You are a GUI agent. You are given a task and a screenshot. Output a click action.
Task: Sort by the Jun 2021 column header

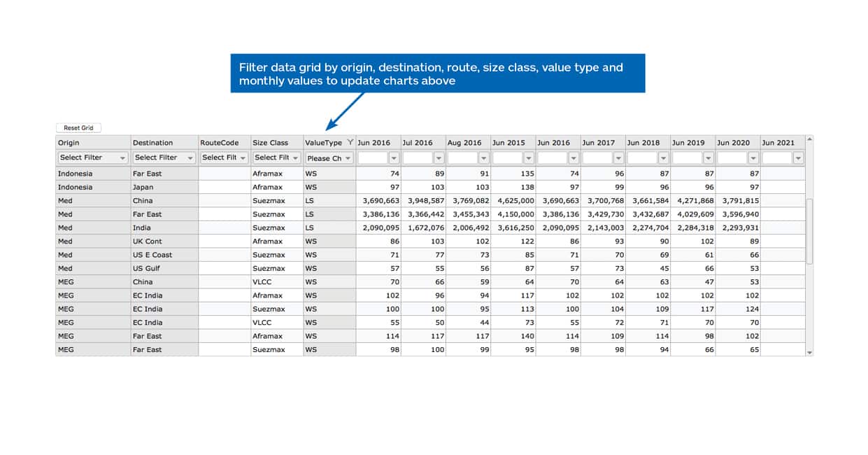[x=783, y=143]
